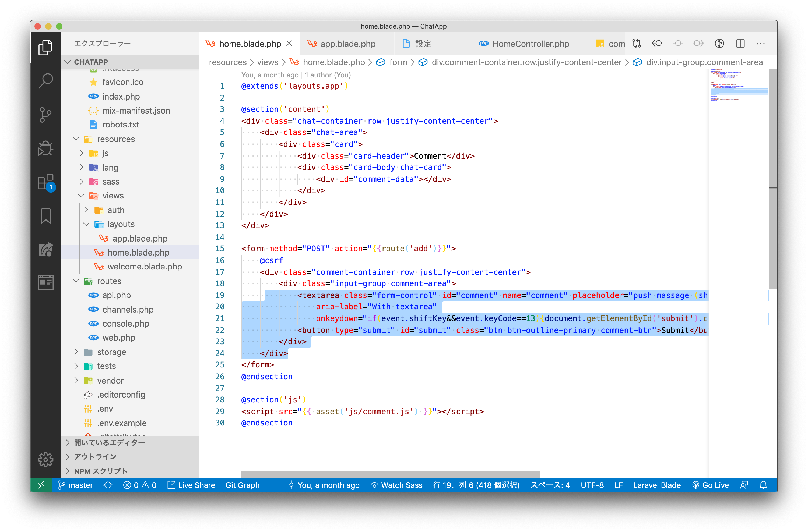Change the UTF-8 file encoding
The width and height of the screenshot is (808, 532).
coord(592,485)
